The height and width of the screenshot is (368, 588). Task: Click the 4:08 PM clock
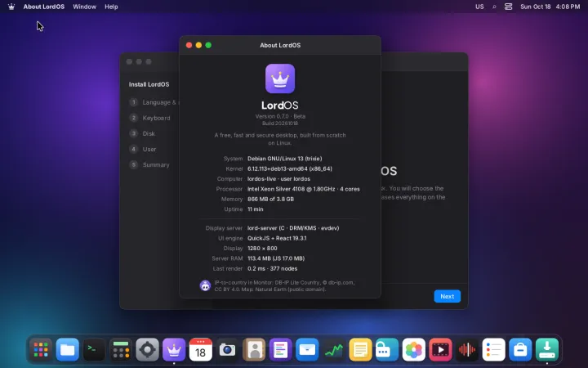coord(568,7)
